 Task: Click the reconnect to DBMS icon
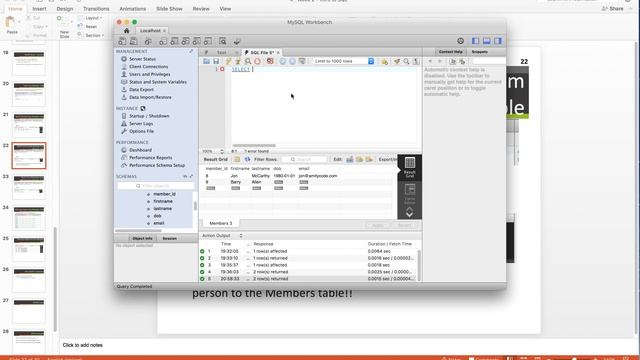pyautogui.click(x=237, y=41)
